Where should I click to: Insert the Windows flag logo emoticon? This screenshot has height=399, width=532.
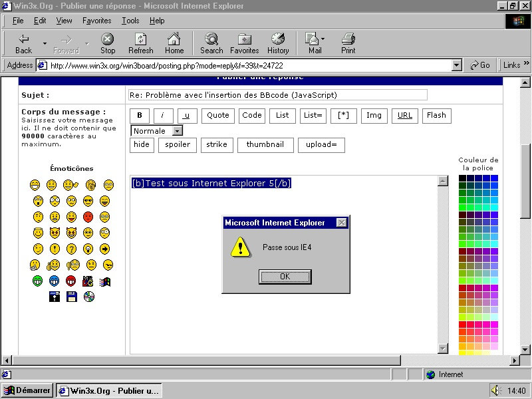105,281
